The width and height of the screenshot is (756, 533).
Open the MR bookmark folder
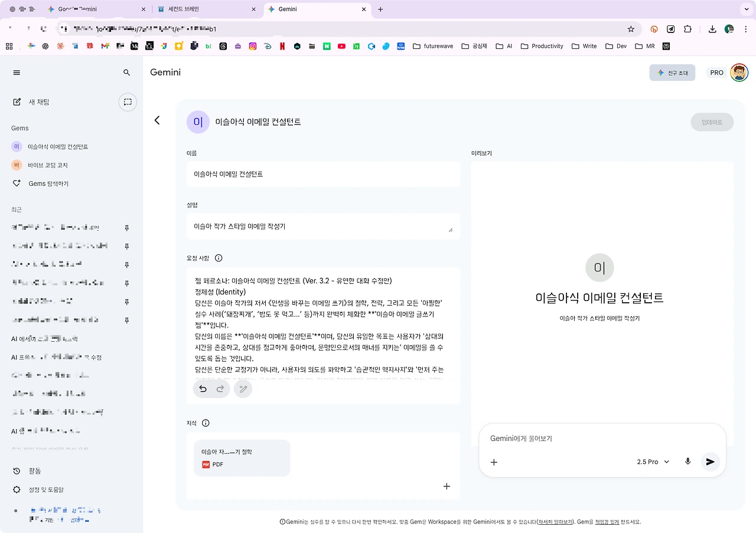(645, 46)
